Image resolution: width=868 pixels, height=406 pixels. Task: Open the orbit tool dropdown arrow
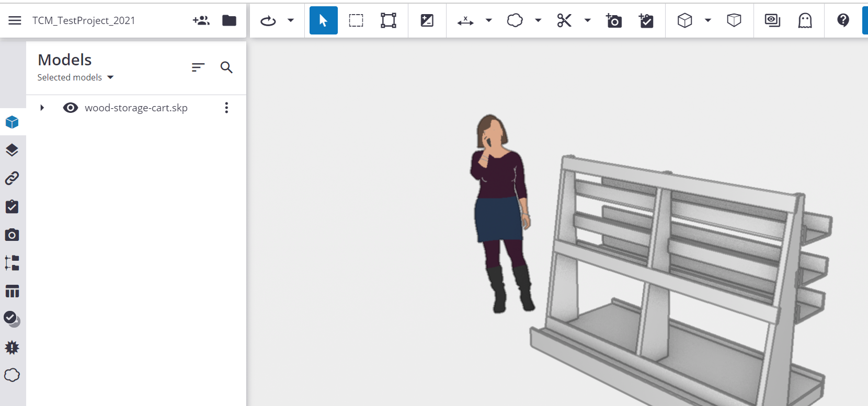pyautogui.click(x=291, y=20)
